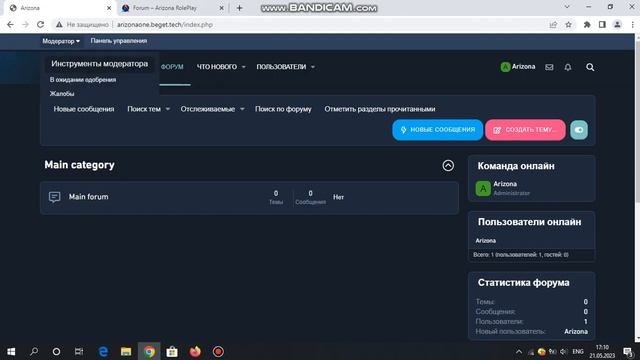Open the Main category heading link
The height and width of the screenshot is (360, 640).
[x=79, y=165]
